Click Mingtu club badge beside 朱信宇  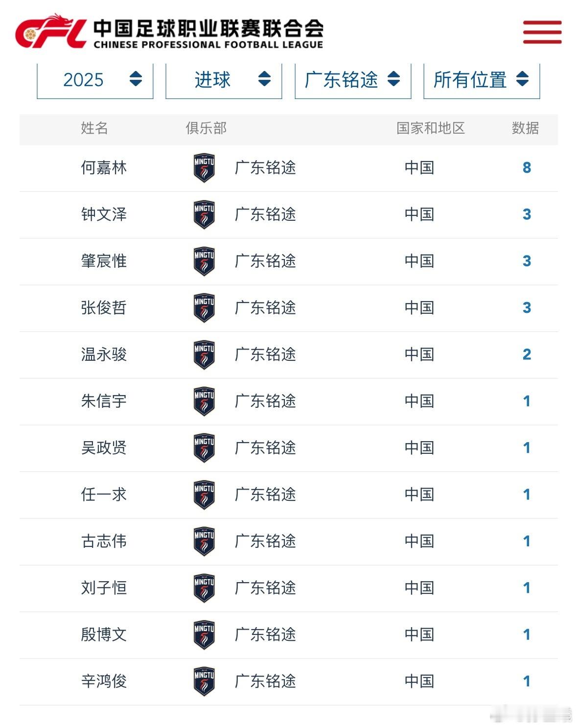[x=204, y=401]
